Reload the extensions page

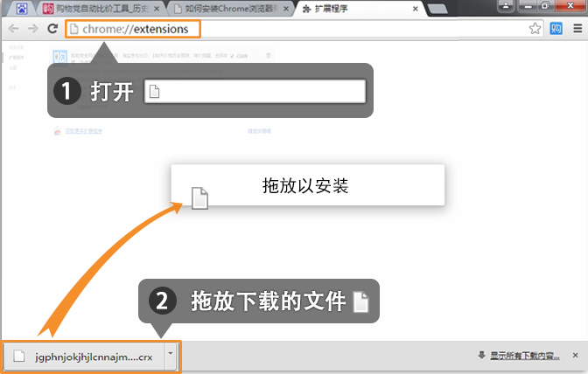point(52,29)
